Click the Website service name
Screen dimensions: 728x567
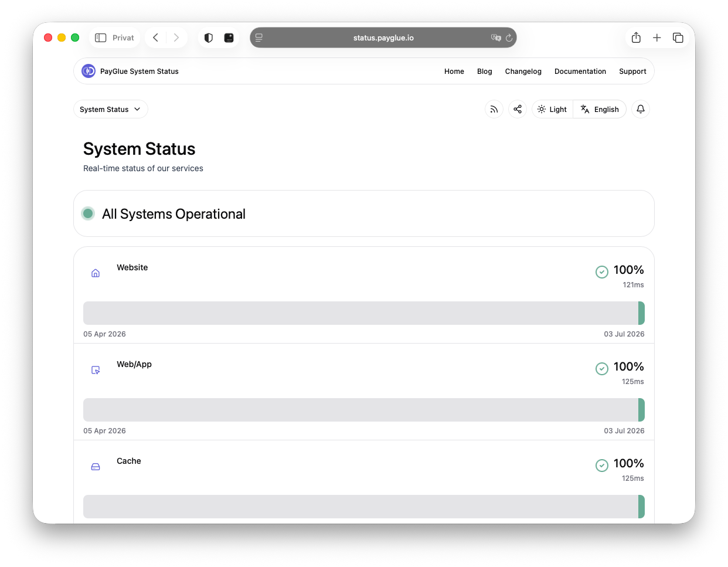coord(132,267)
